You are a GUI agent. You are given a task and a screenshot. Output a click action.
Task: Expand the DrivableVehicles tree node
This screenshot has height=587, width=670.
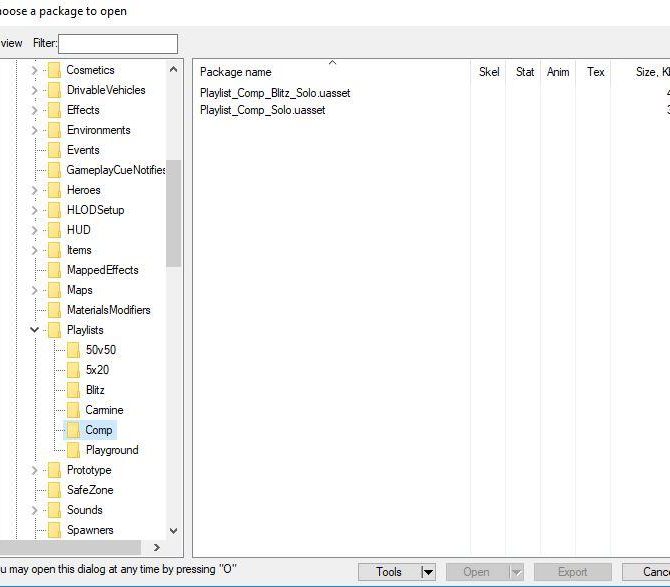(35, 90)
